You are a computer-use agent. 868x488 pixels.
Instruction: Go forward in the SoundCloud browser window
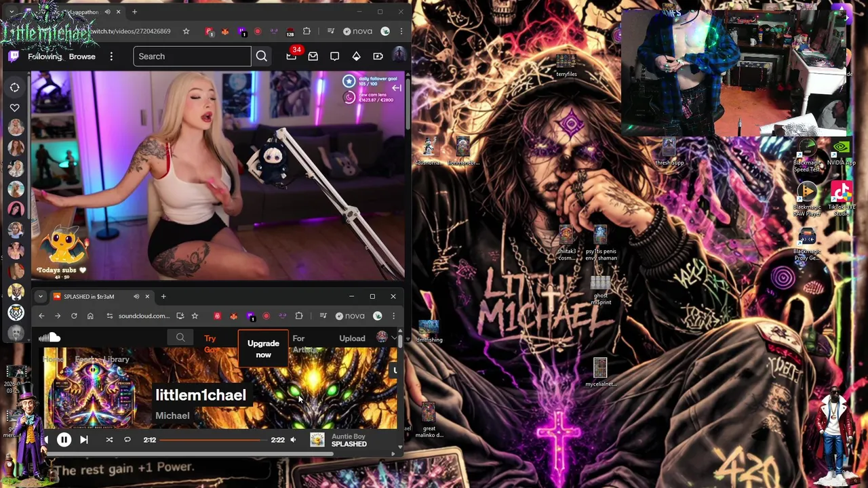coord(58,316)
